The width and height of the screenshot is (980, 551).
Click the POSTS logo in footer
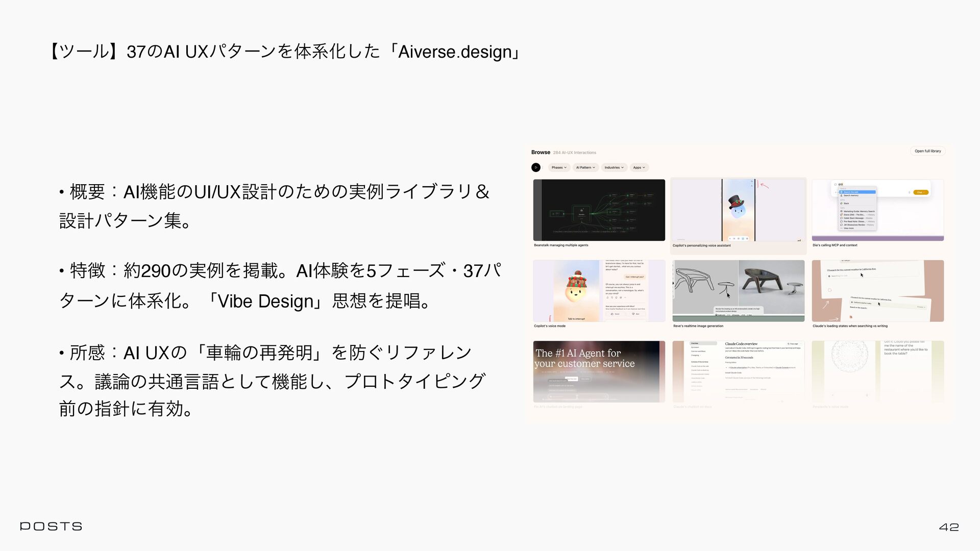(51, 526)
